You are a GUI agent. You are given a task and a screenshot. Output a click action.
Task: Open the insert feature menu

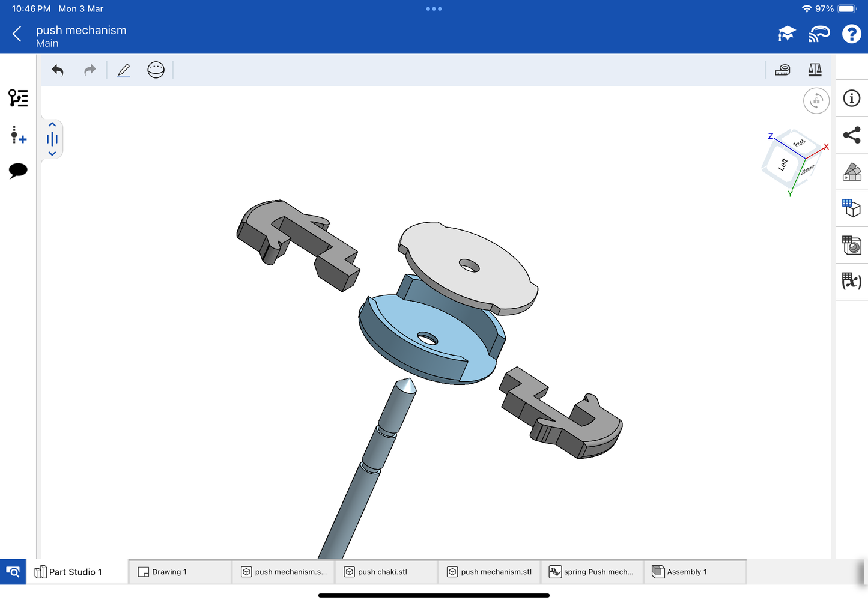(18, 135)
